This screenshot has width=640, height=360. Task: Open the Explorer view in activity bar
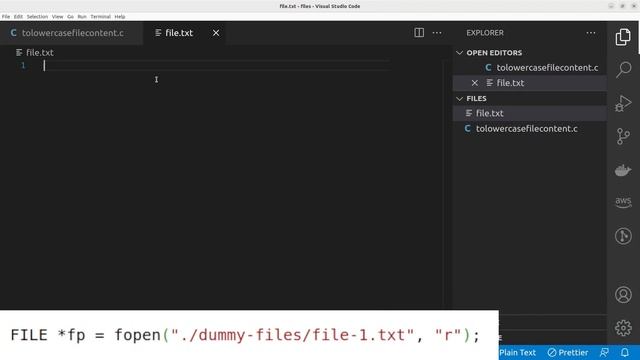point(623,37)
